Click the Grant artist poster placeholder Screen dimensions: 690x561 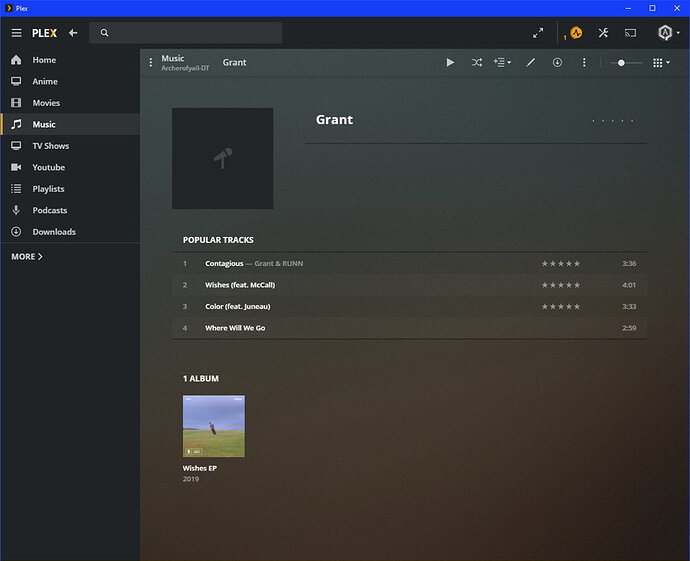pyautogui.click(x=223, y=158)
